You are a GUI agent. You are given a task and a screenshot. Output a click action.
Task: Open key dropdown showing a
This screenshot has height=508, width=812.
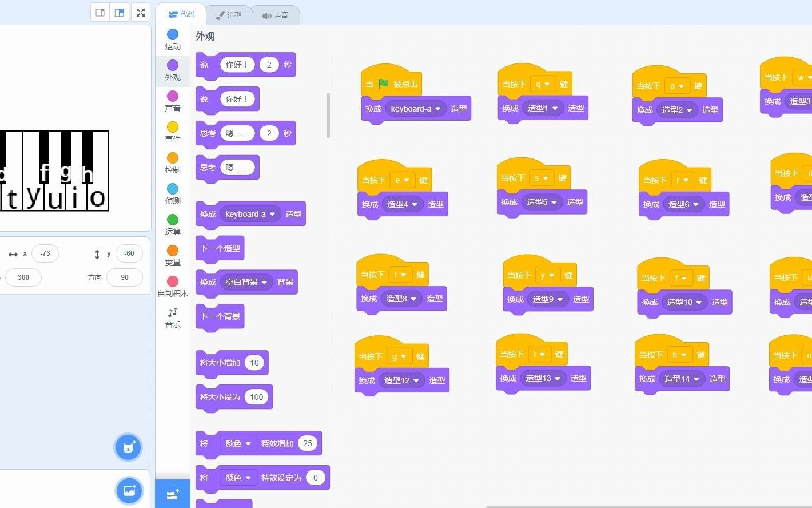point(677,86)
